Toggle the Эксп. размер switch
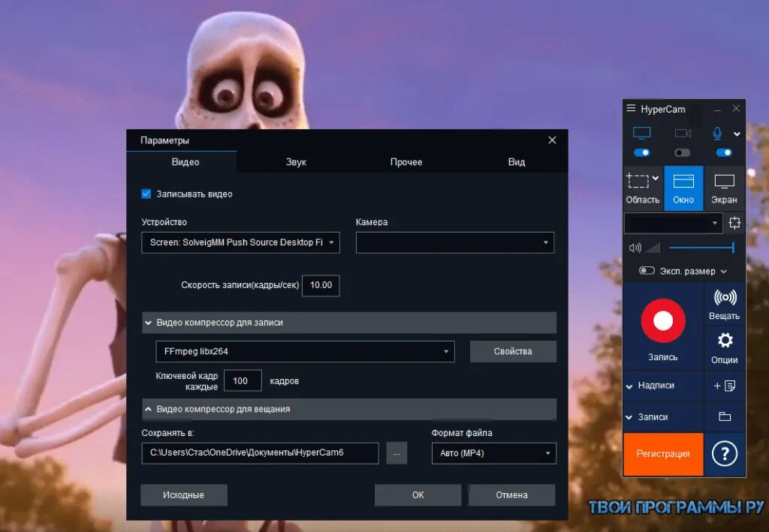The width and height of the screenshot is (769, 532). pos(647,271)
